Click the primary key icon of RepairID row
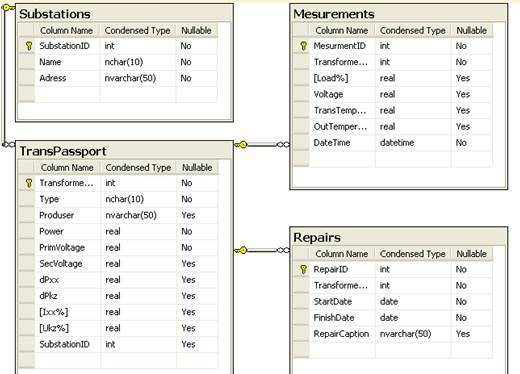 coord(303,269)
